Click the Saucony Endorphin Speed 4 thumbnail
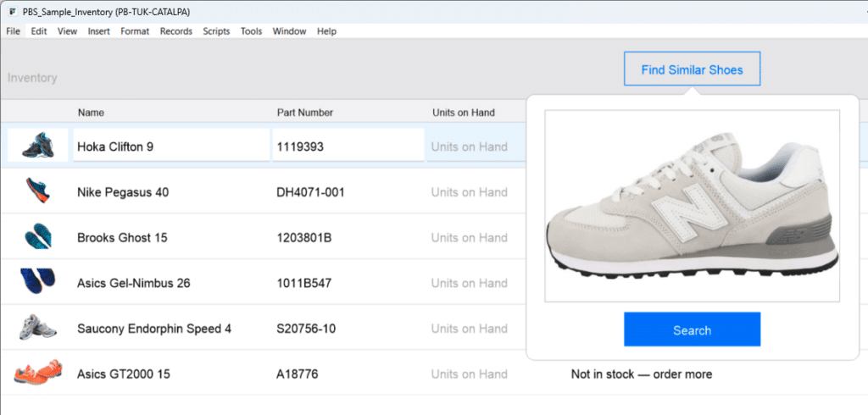Screen dimensions: 868x415 [x=37, y=327]
